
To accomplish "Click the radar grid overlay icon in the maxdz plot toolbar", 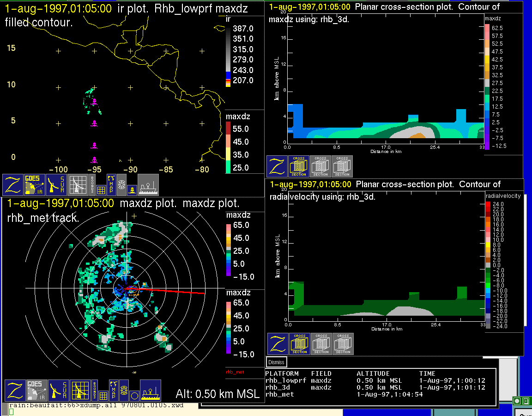I will 79,391.
